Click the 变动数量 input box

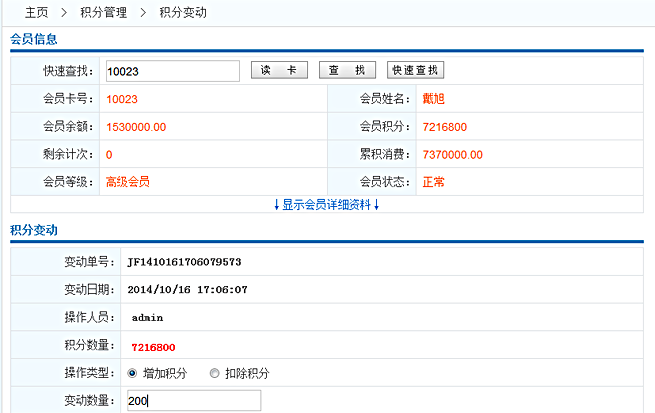pyautogui.click(x=193, y=401)
